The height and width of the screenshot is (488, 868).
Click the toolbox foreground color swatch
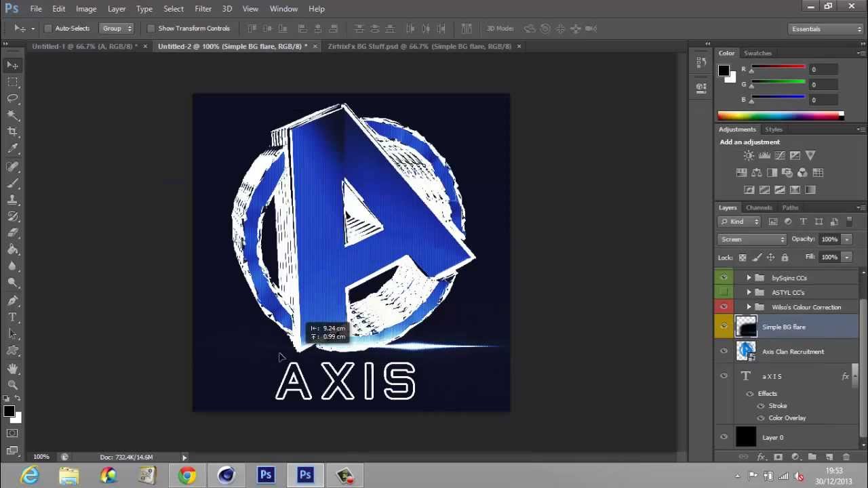click(9, 411)
